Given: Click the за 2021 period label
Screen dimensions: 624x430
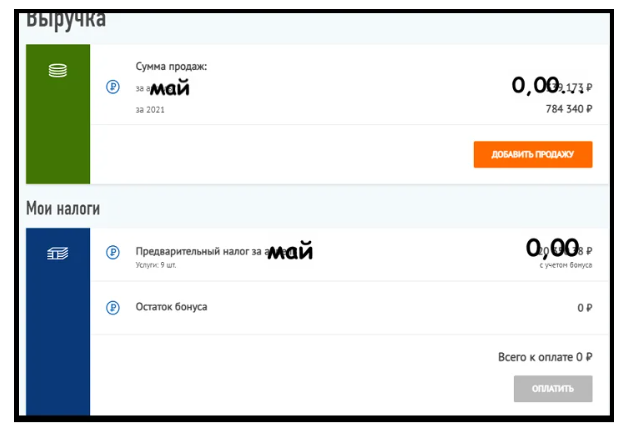Looking at the screenshot, I should click(x=149, y=109).
